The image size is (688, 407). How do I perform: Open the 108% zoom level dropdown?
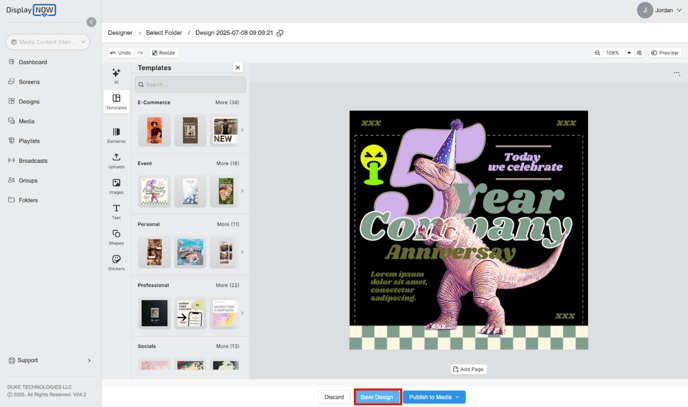(x=618, y=53)
